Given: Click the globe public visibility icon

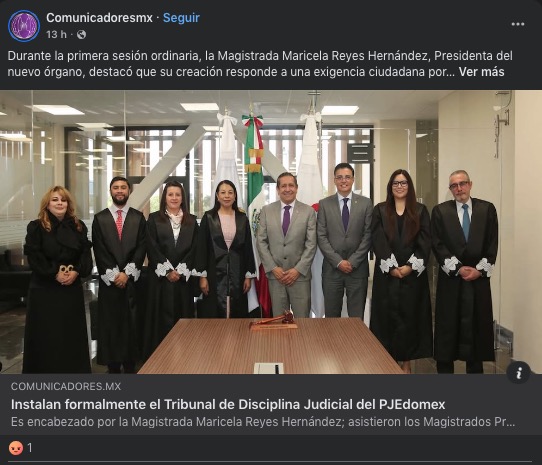Looking at the screenshot, I should 81,35.
